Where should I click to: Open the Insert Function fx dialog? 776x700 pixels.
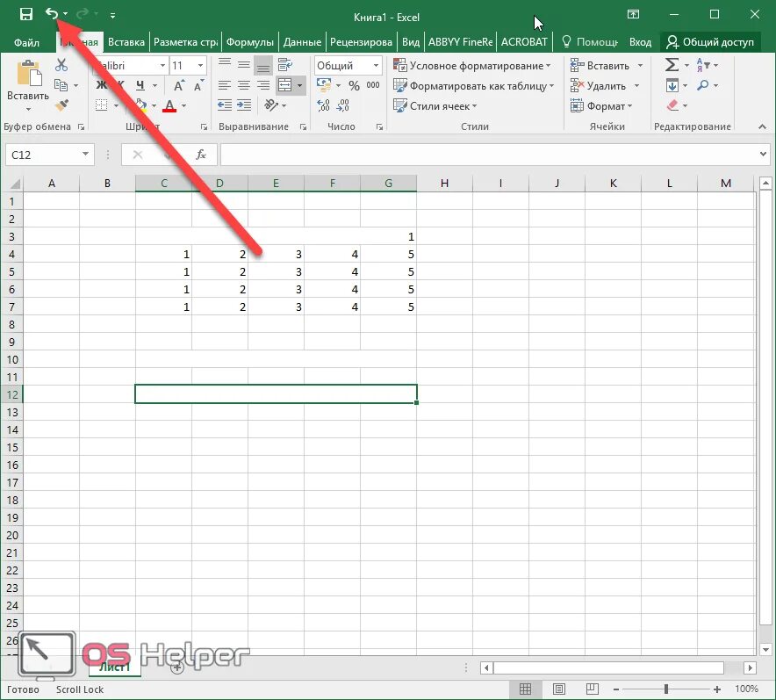pyautogui.click(x=201, y=155)
